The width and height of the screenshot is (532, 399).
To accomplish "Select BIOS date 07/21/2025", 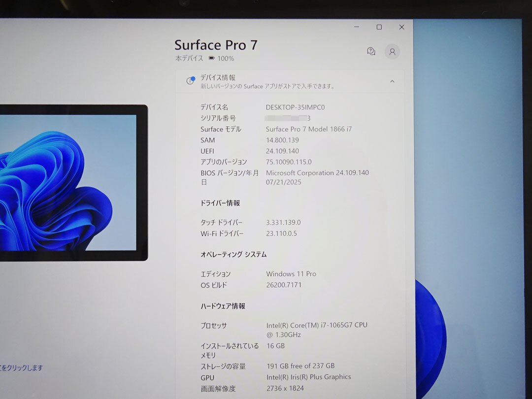I will [284, 182].
